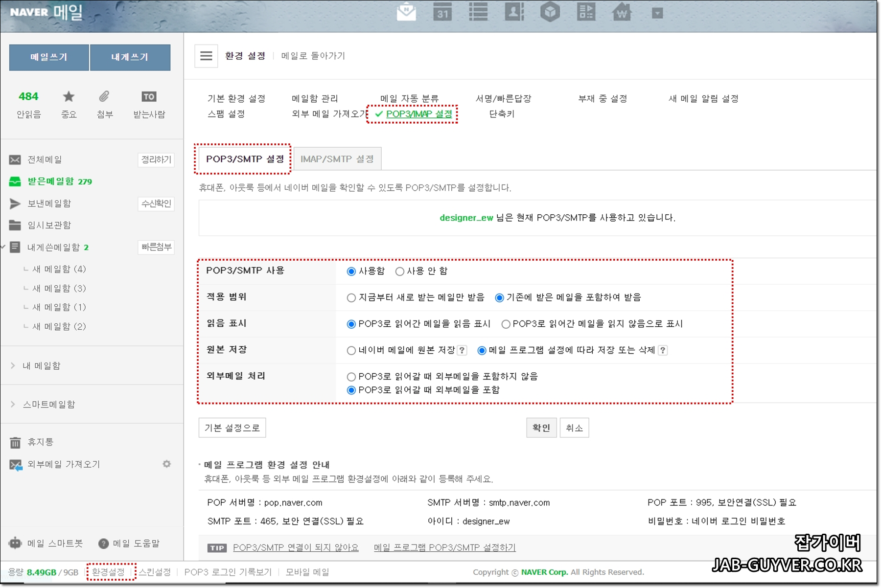Open the Naver Contacts icon in the header

pyautogui.click(x=514, y=12)
